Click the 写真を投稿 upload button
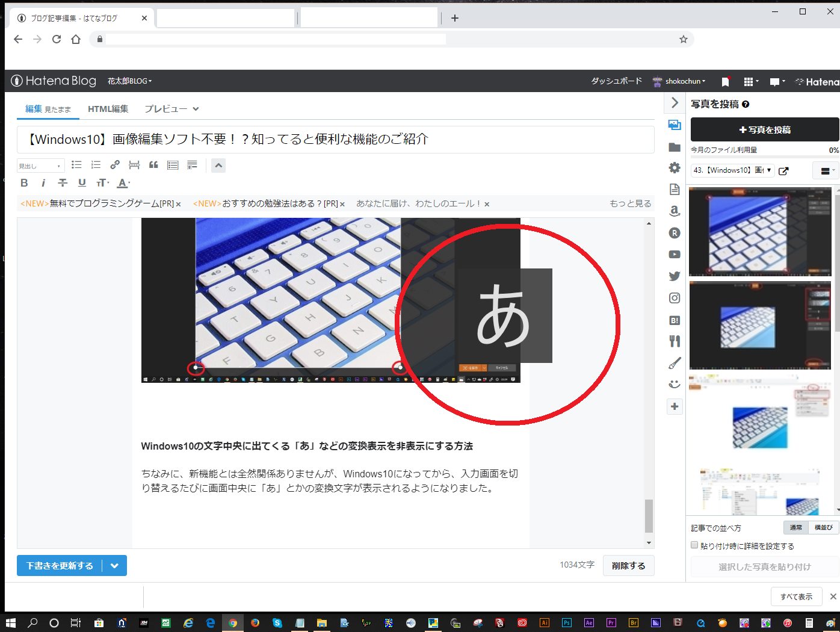The image size is (840, 632). point(764,129)
